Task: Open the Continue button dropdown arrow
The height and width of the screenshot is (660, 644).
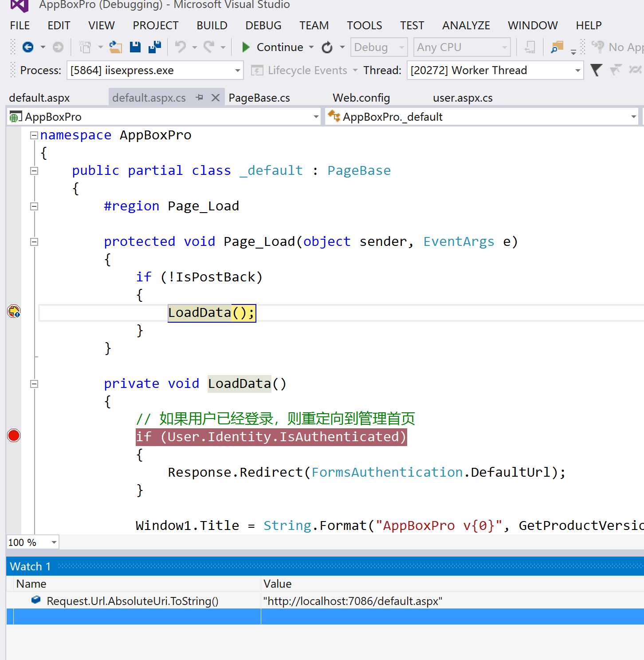Action: click(x=311, y=47)
